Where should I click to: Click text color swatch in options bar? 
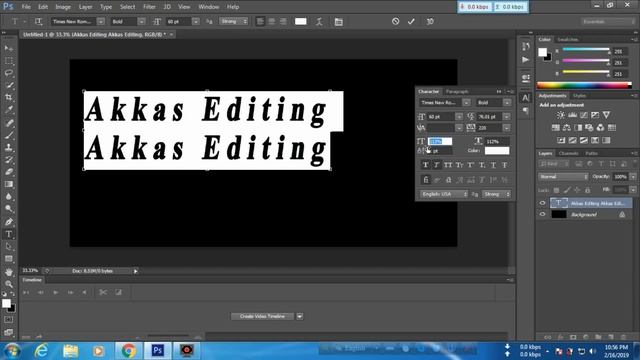301,21
